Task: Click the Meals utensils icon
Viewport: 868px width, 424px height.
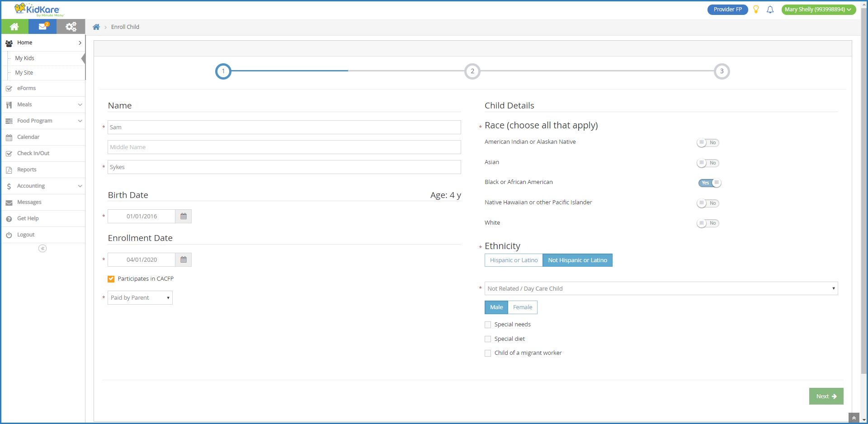Action: coord(9,105)
